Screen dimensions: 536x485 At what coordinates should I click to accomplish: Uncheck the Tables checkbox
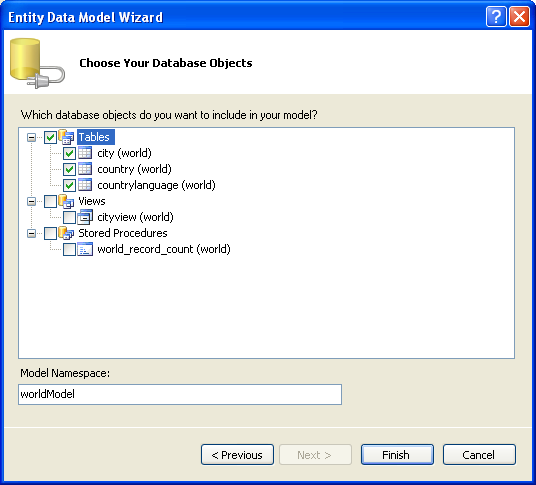50,137
